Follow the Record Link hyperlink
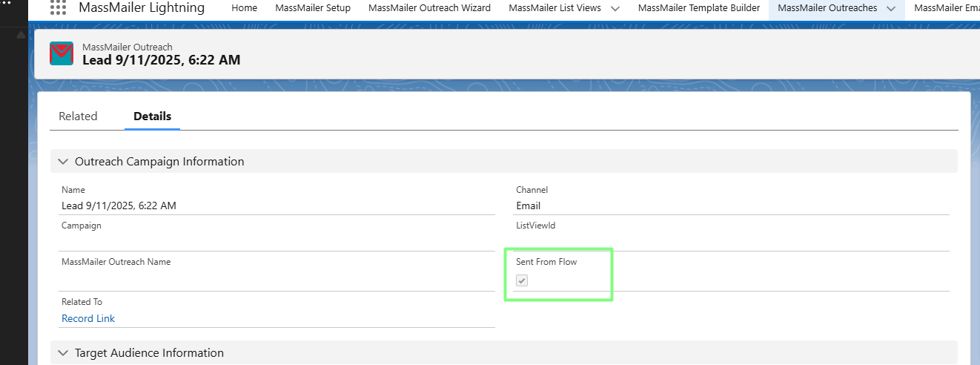Image resolution: width=980 pixels, height=365 pixels. tap(88, 318)
